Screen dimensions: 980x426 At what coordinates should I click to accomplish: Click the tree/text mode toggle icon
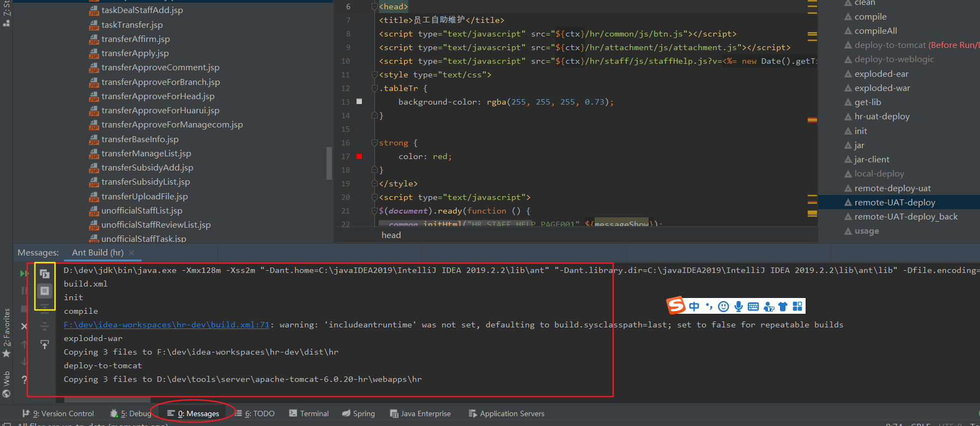coord(45,273)
